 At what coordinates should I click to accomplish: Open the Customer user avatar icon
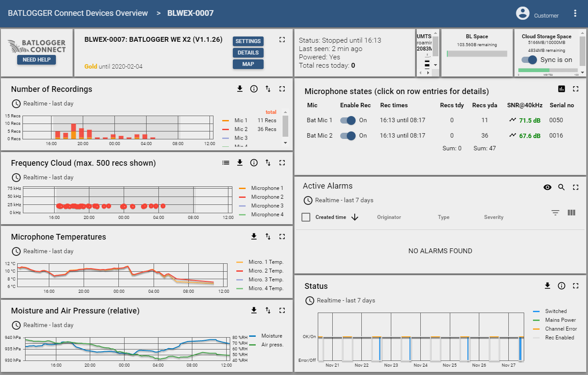coord(522,13)
